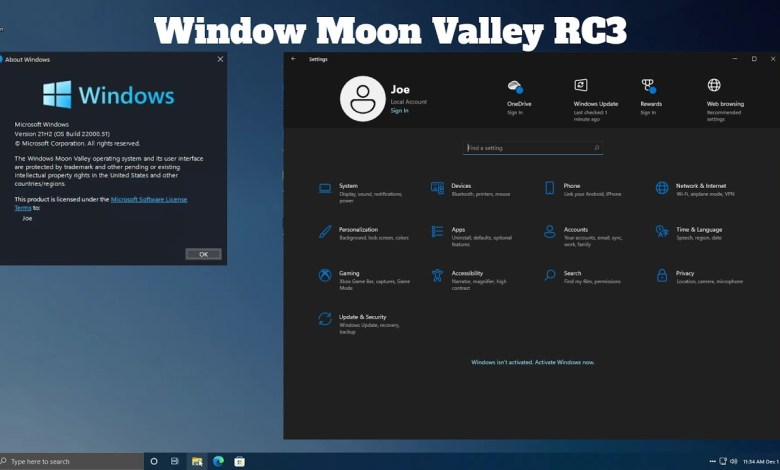Screen dimensions: 780x470
Task: Click the Web browsing globe icon
Action: [x=714, y=85]
